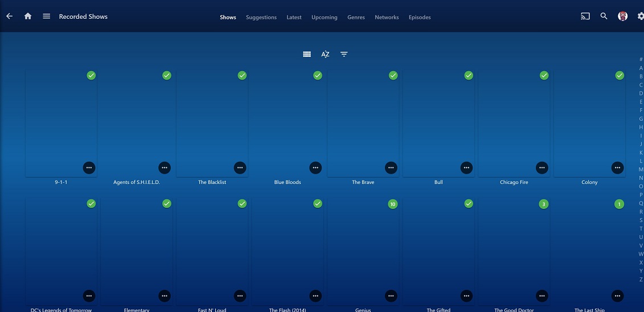Open the filter options
The image size is (644, 312).
(x=344, y=54)
